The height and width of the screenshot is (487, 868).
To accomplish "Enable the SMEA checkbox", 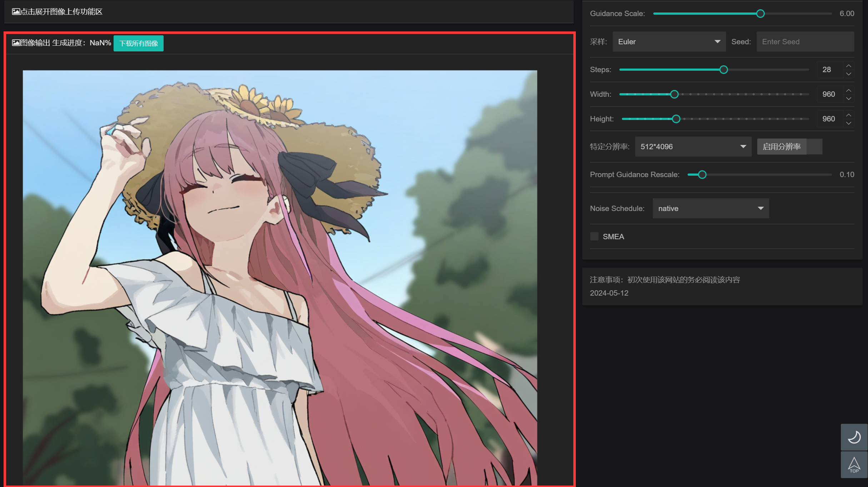I will 594,236.
